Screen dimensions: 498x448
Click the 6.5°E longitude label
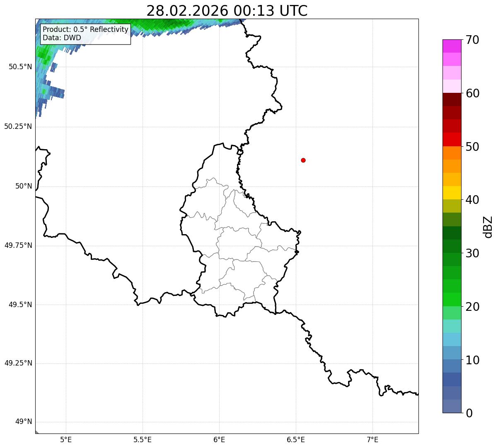(x=296, y=440)
